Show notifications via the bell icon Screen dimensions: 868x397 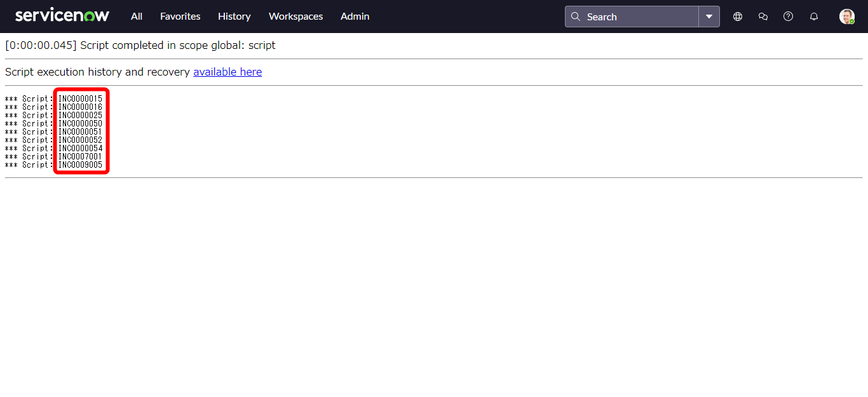[x=813, y=17]
